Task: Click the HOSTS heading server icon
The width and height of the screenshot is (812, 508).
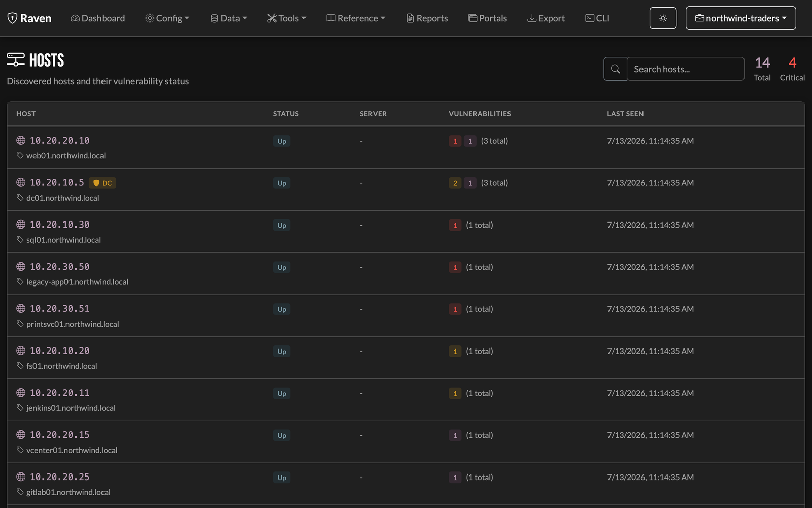Action: click(x=16, y=60)
